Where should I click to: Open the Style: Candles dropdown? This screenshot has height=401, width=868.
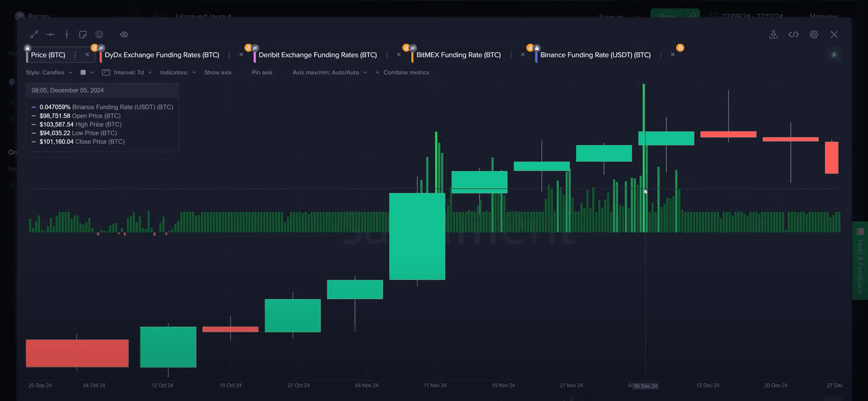point(49,72)
